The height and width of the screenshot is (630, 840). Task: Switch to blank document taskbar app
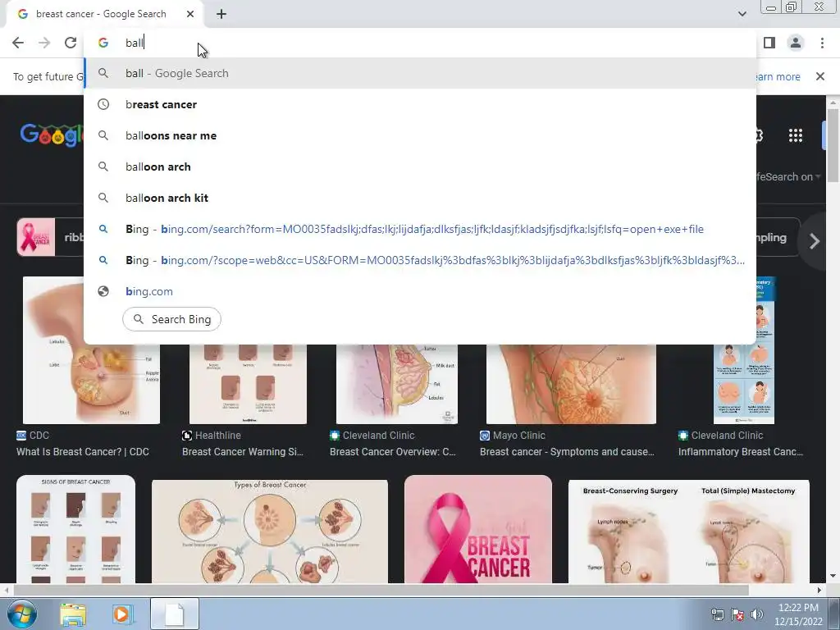pos(175,614)
